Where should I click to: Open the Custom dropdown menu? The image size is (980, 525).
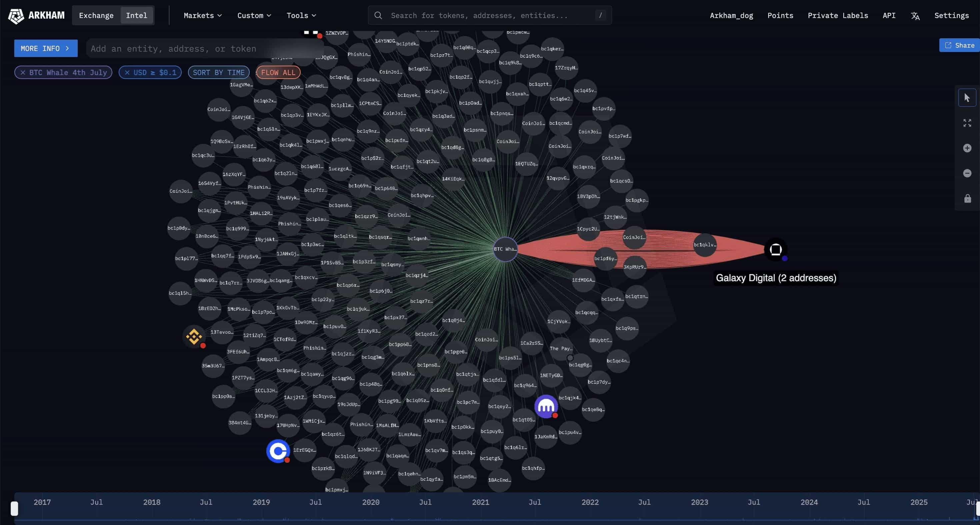tap(254, 16)
